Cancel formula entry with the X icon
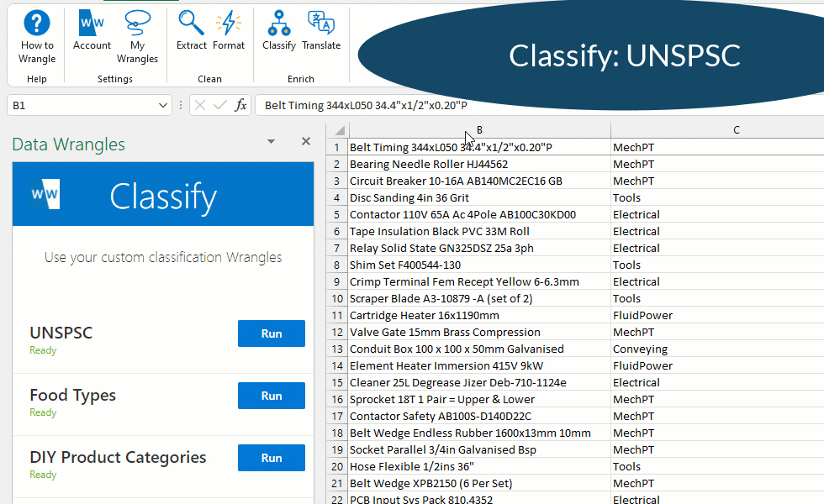This screenshot has width=824, height=504. pyautogui.click(x=200, y=106)
